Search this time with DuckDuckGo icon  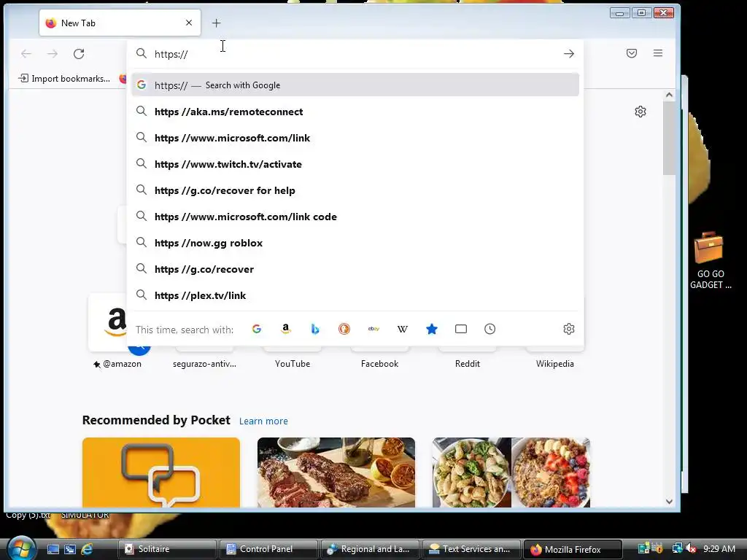click(x=344, y=329)
